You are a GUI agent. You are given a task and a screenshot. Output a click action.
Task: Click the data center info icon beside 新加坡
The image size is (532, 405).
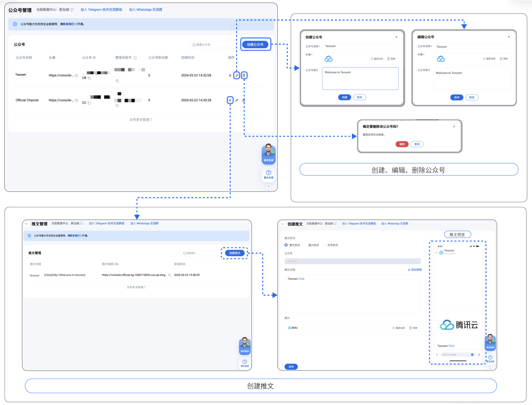pyautogui.click(x=72, y=10)
